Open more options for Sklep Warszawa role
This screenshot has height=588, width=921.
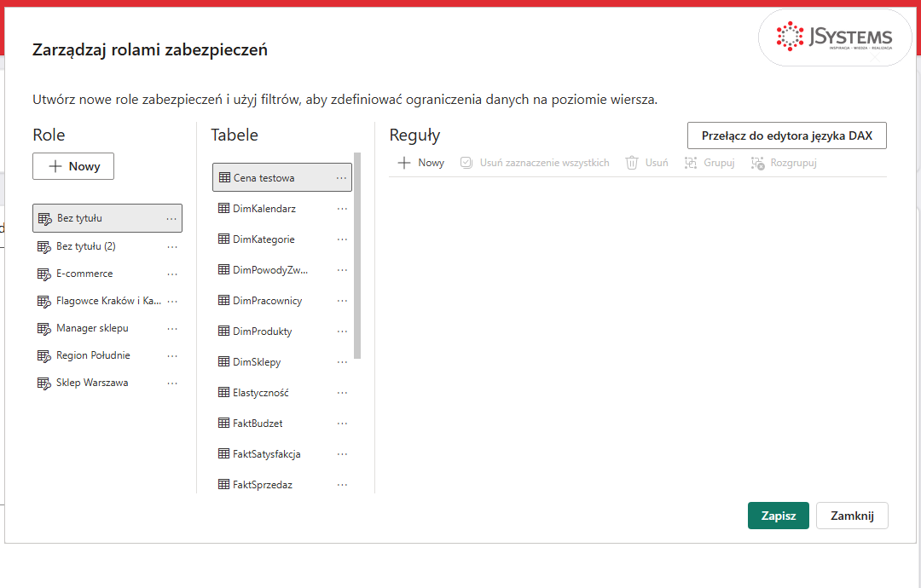pos(172,383)
